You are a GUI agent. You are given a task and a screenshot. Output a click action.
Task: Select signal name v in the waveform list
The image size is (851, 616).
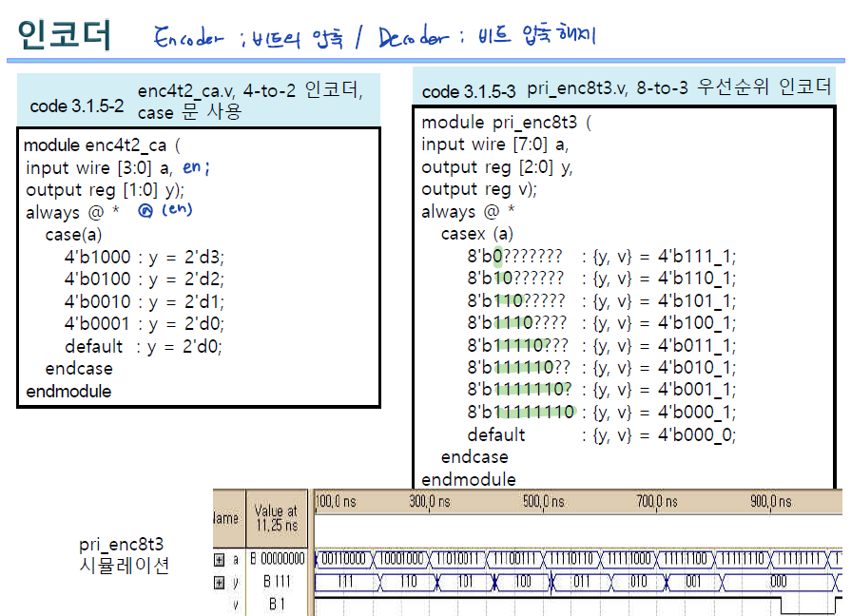236,605
